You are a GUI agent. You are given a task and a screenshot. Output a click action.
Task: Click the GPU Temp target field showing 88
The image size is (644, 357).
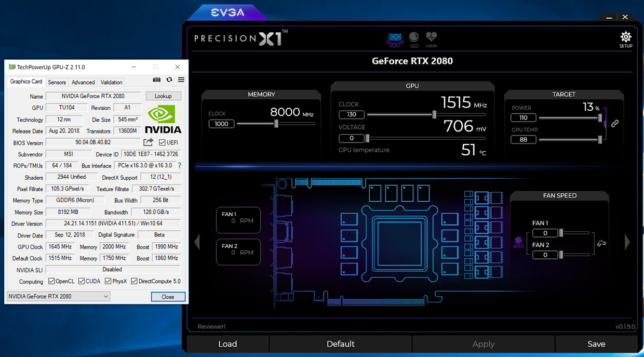pos(524,139)
